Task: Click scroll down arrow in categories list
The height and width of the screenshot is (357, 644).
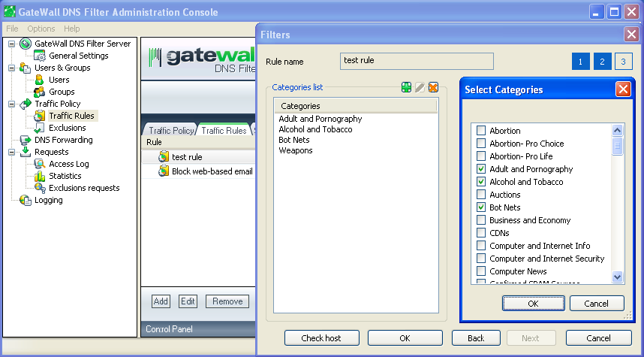Action: tap(617, 277)
